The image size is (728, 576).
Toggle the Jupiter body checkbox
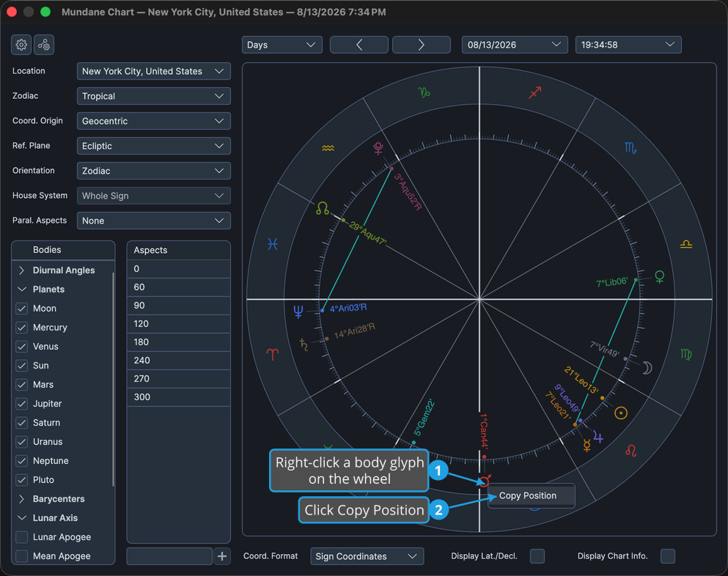pos(21,403)
